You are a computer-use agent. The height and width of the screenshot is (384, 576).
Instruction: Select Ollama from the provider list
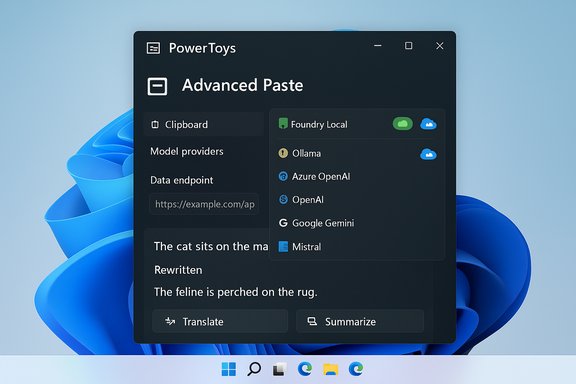(x=357, y=153)
